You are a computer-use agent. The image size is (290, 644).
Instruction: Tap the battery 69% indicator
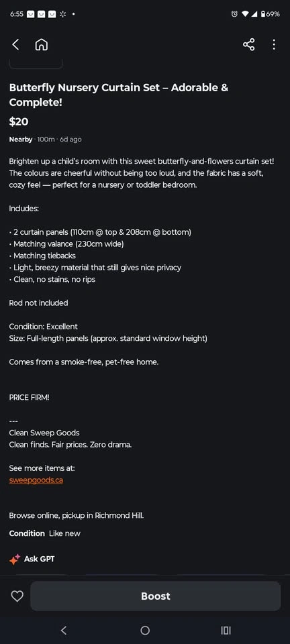[271, 14]
